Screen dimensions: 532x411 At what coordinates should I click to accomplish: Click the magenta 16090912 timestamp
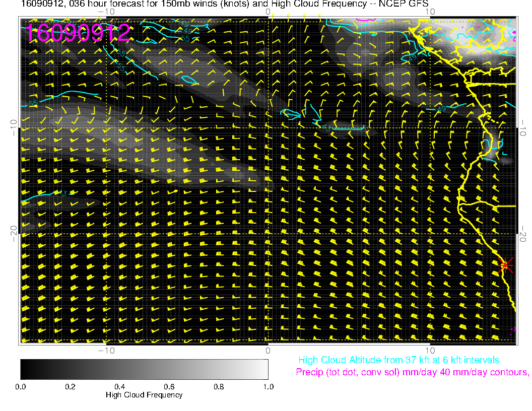pos(78,33)
